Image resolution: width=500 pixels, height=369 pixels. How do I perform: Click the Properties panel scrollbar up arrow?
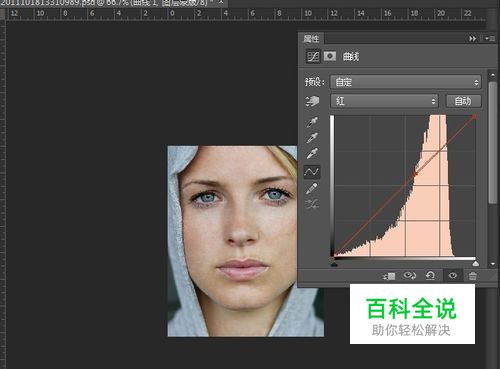pos(493,75)
